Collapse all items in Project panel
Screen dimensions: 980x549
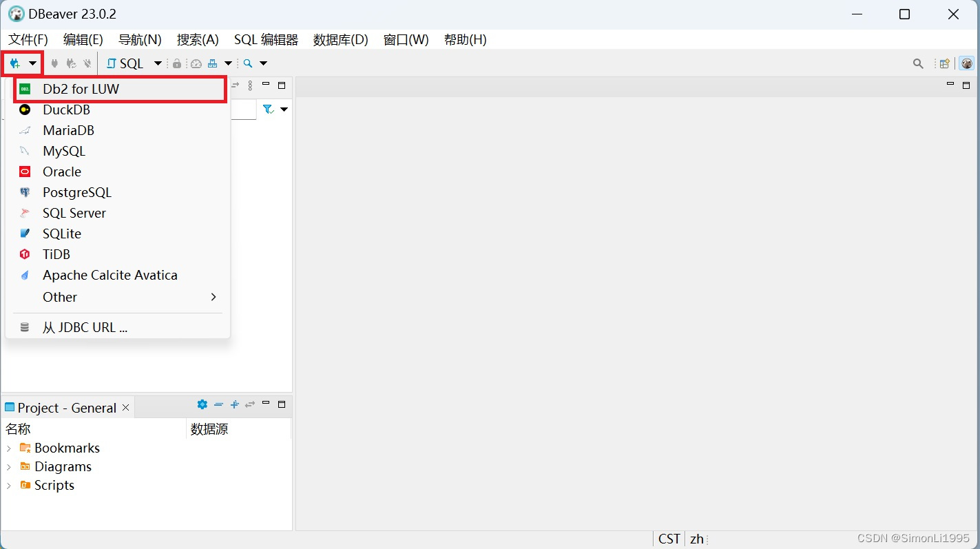[x=218, y=404]
